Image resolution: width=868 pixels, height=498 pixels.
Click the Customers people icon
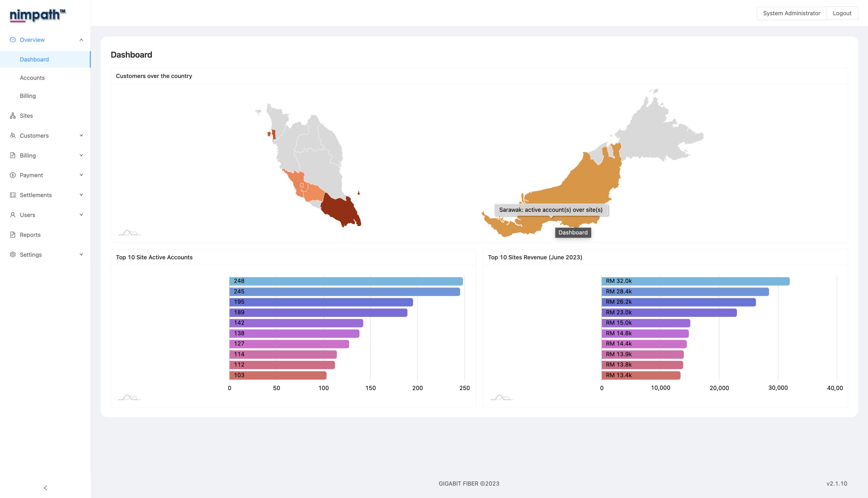(13, 136)
